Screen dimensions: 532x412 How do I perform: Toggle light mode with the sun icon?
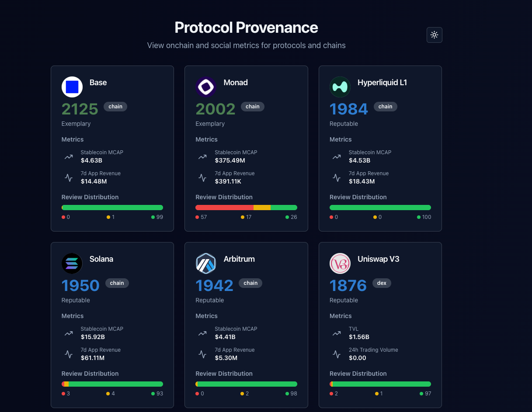coord(434,35)
